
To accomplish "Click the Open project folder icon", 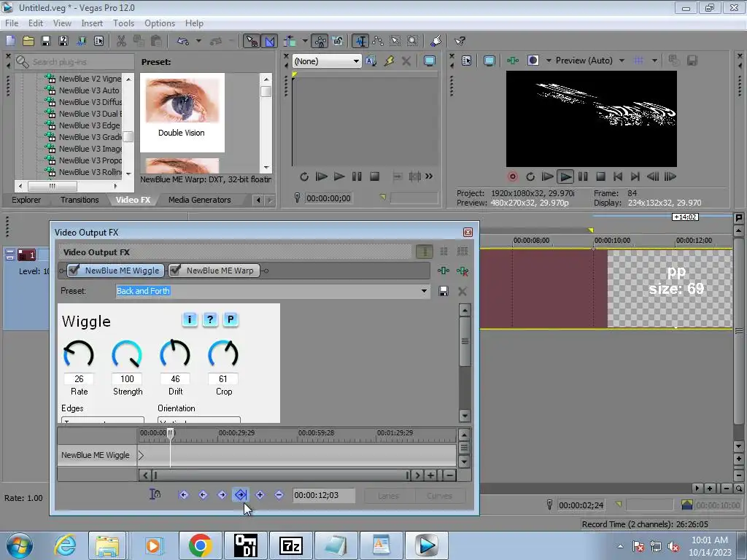I will click(28, 42).
